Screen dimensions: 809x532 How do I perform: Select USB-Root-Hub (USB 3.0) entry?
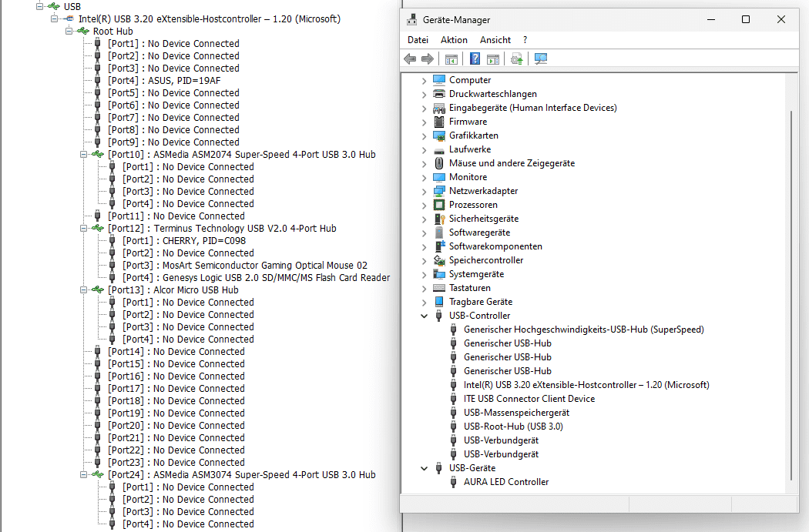513,427
